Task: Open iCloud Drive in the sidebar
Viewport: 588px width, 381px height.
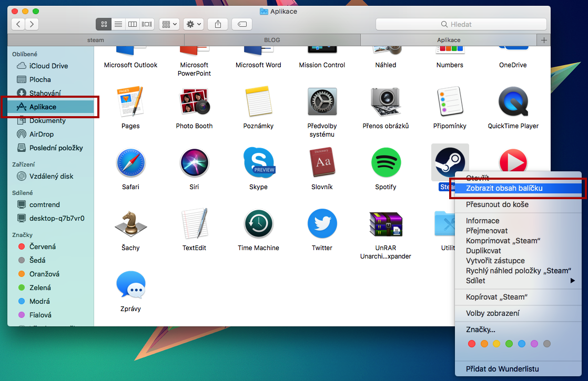Action: coord(50,66)
